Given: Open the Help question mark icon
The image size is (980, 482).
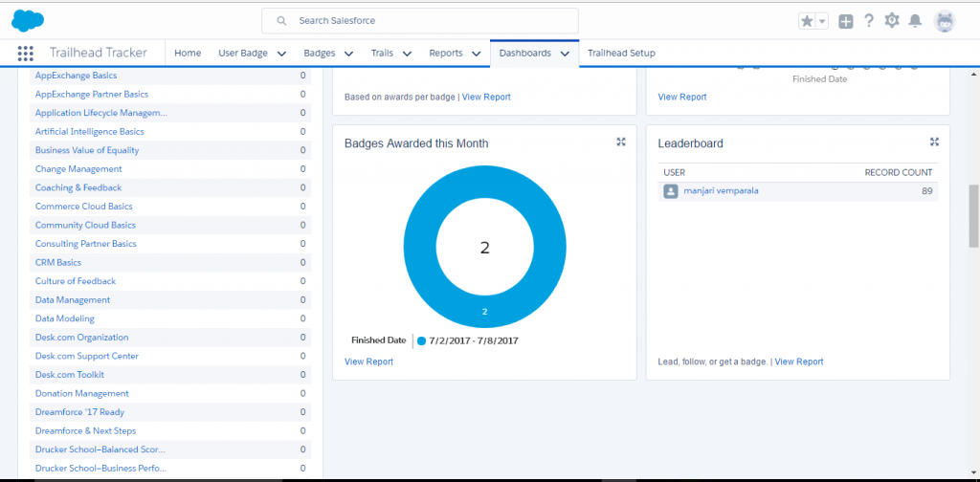Looking at the screenshot, I should pos(869,21).
